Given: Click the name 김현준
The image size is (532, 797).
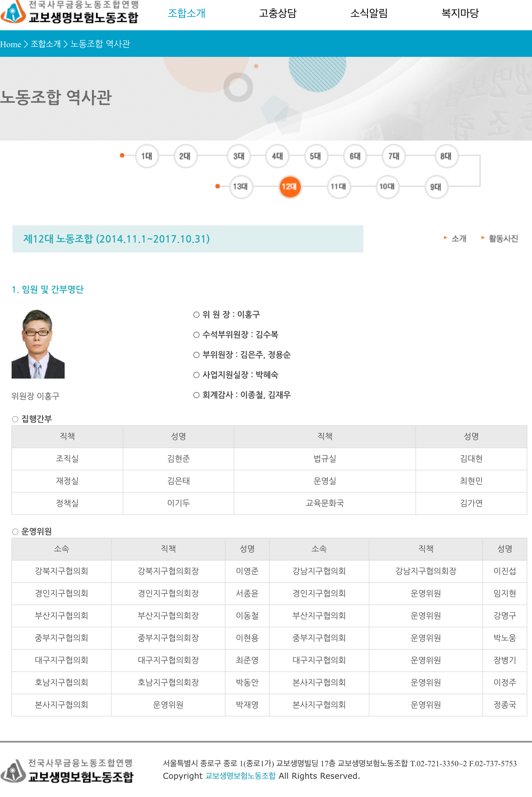Looking at the screenshot, I should (x=179, y=459).
